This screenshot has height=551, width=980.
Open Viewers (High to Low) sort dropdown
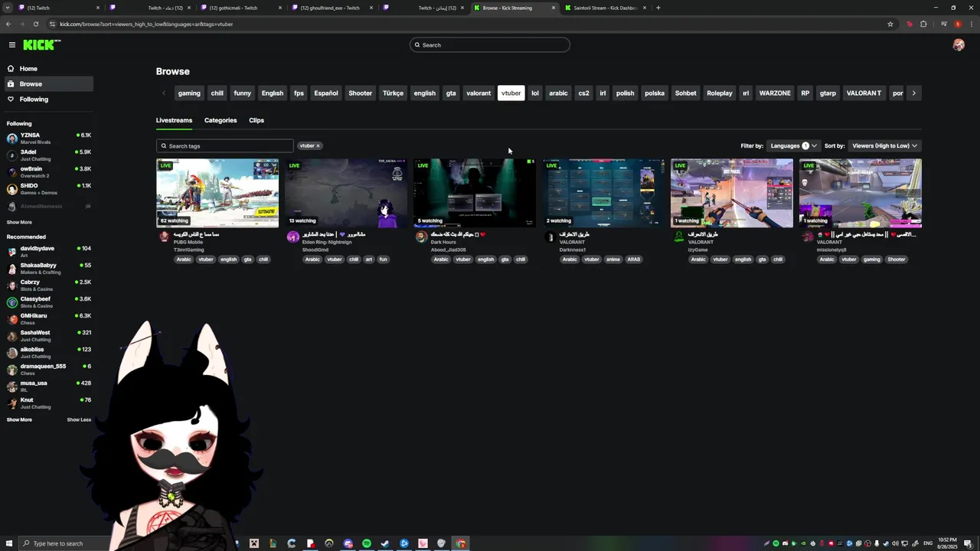tap(884, 145)
